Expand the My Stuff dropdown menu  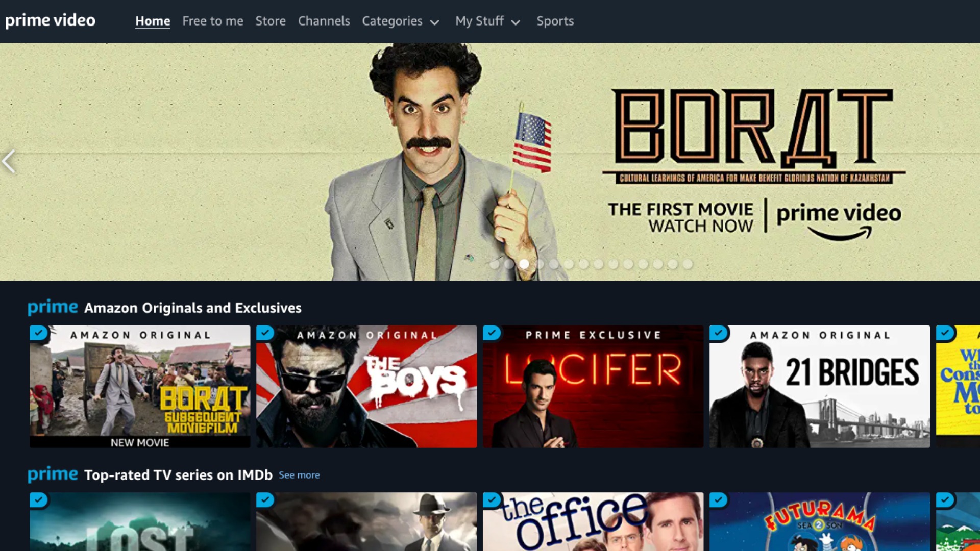486,21
